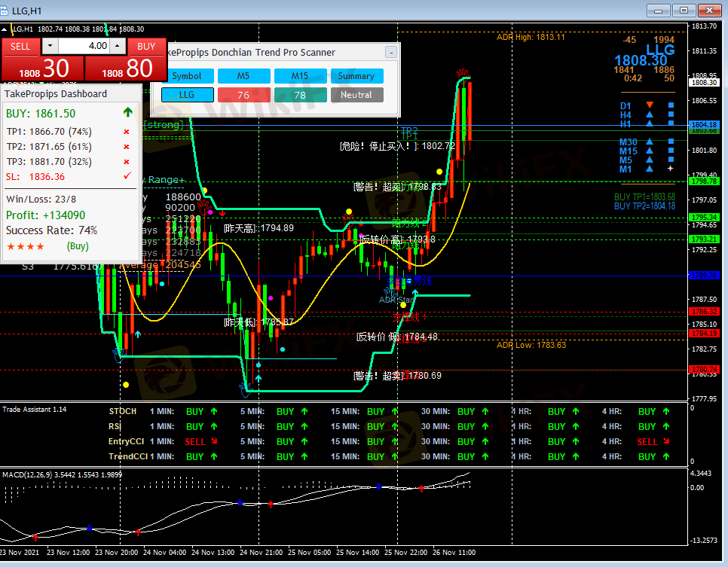The image size is (728, 567).
Task: Click the Summary header in scanner
Action: pyautogui.click(x=356, y=76)
